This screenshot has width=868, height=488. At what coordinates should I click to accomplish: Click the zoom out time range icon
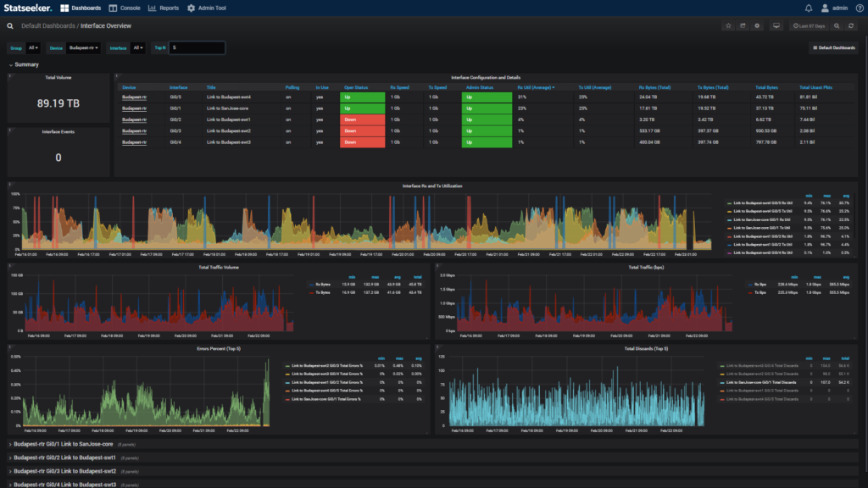tap(837, 26)
